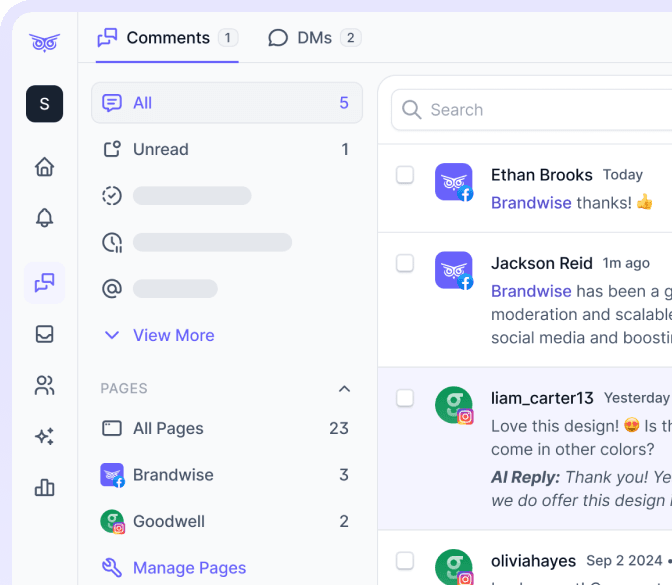Tick the checkbox for Ethan Brooks comment
The height and width of the screenshot is (585, 672).
[x=405, y=175]
